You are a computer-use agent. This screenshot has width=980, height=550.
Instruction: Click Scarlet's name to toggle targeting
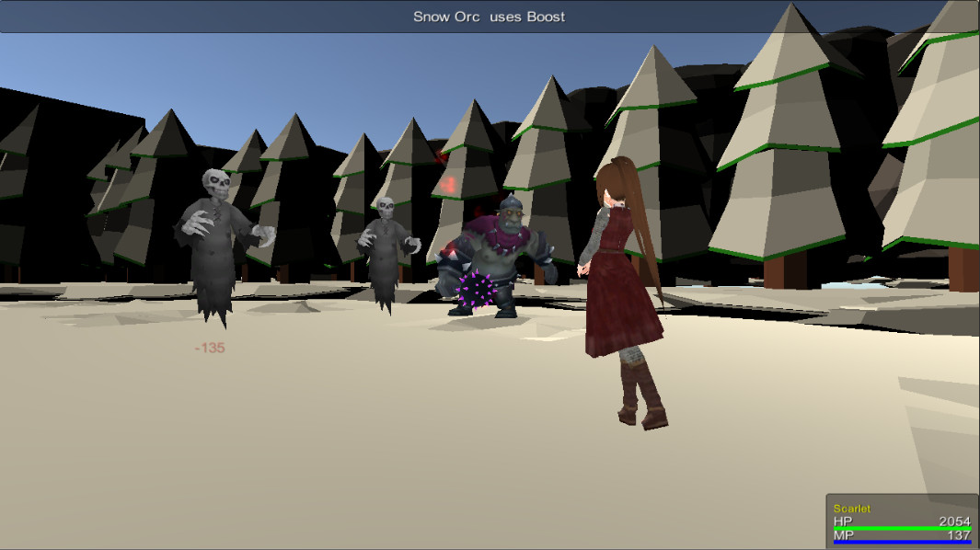point(852,507)
